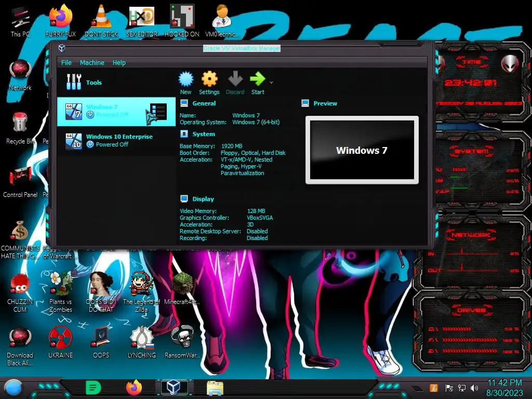
Task: Click the network tray icon
Action: click(462, 388)
